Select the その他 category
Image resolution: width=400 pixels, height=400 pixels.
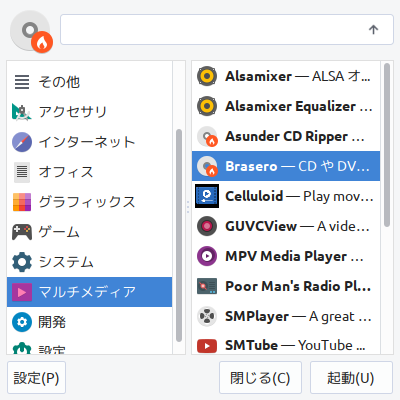coord(89,82)
